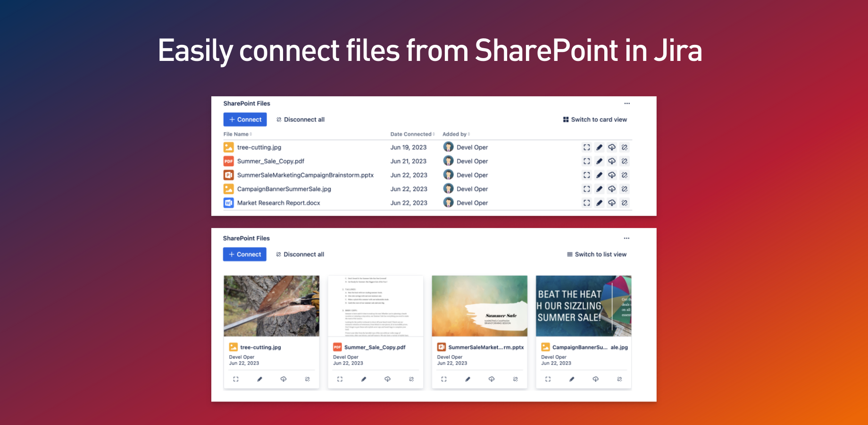Download Market Research Report.docx from SharePoint
The height and width of the screenshot is (425, 868).
coord(612,203)
